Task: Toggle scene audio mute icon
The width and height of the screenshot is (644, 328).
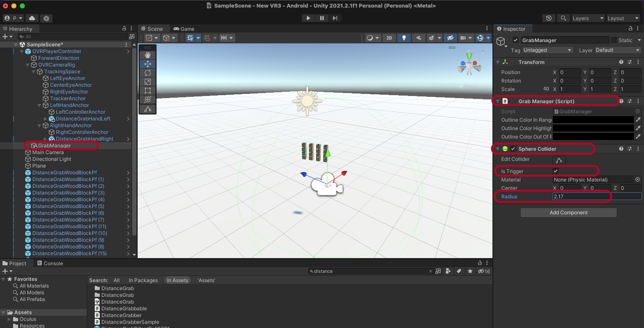Action: 418,38
